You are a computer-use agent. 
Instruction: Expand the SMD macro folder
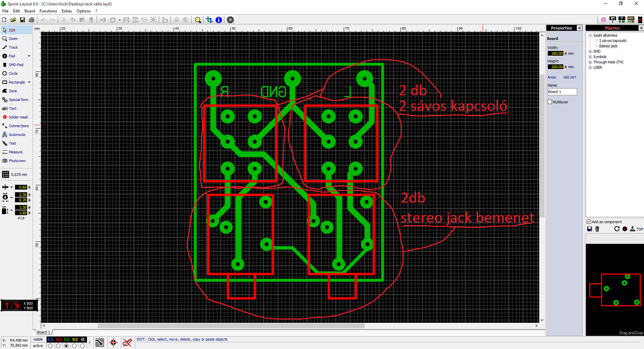pos(590,51)
